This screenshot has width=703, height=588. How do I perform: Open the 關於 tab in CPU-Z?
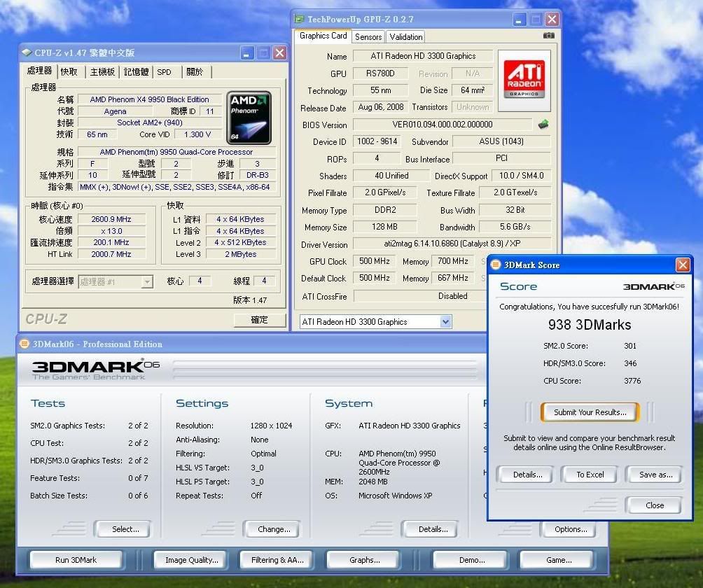(x=195, y=71)
